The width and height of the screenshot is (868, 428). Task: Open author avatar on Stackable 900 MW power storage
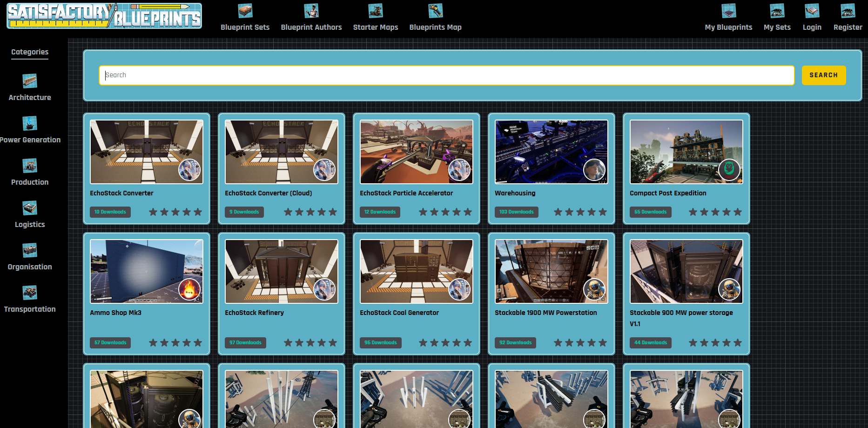(x=730, y=290)
